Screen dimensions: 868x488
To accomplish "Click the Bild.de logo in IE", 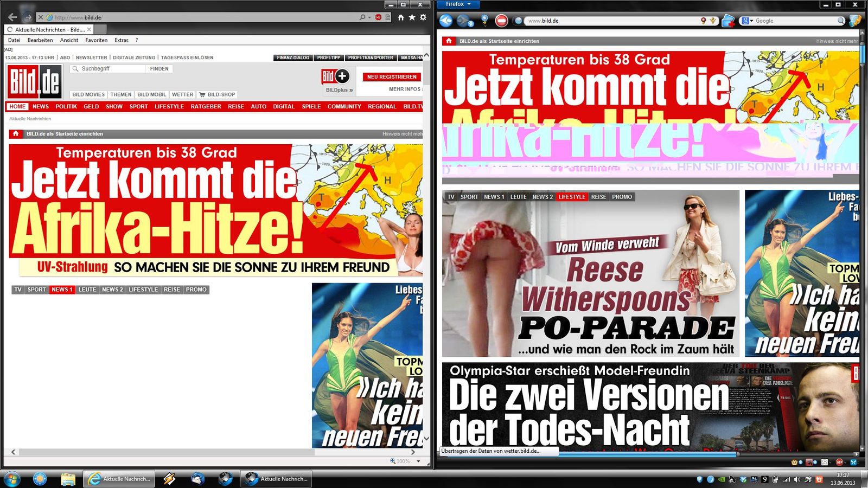I will tap(34, 81).
